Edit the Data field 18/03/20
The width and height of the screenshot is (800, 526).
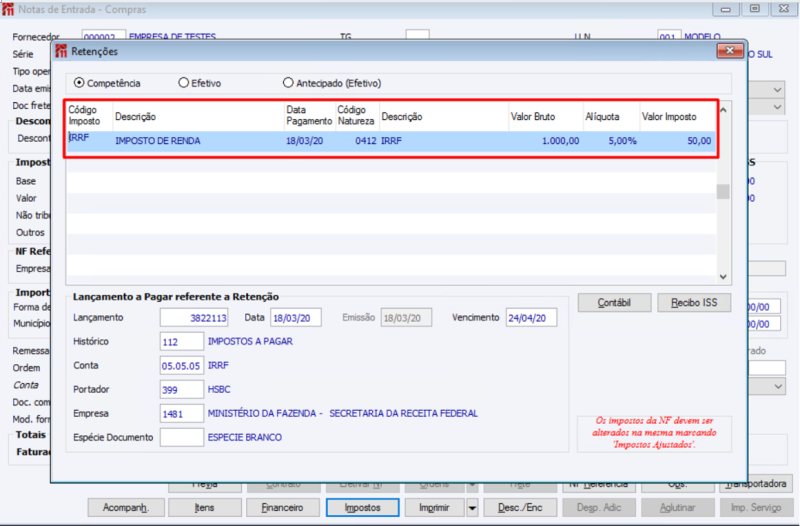pyautogui.click(x=296, y=317)
